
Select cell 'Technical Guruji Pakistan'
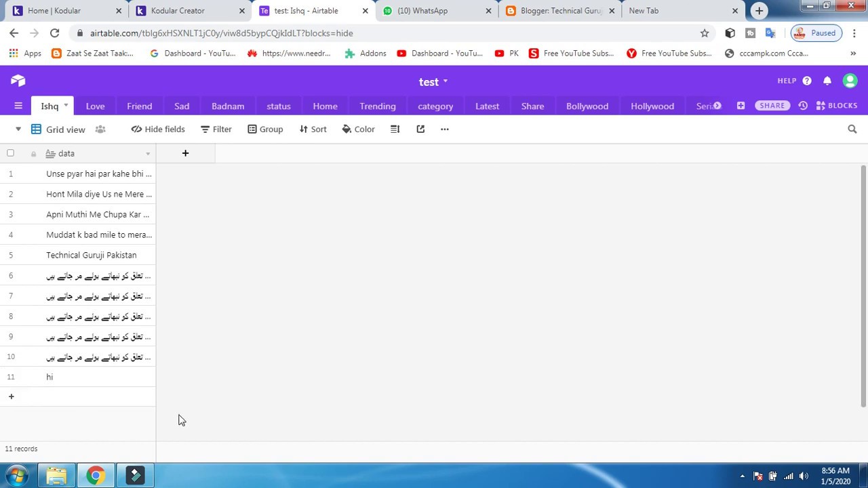(x=99, y=255)
